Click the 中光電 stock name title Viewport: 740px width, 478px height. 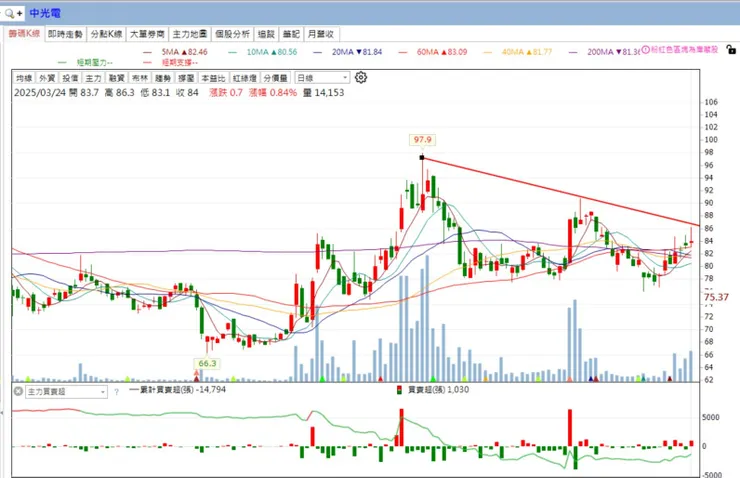click(x=45, y=13)
